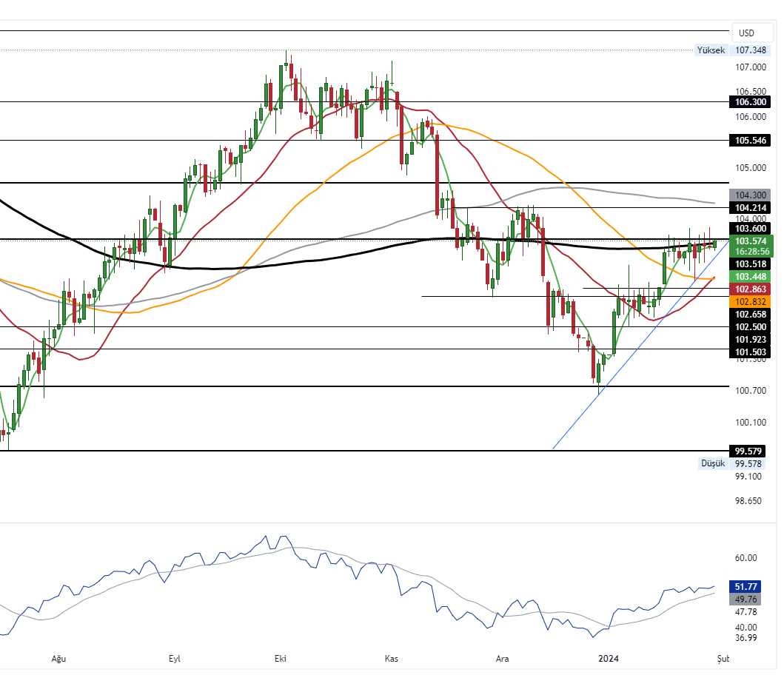Select the 104.214 price label

coord(751,208)
